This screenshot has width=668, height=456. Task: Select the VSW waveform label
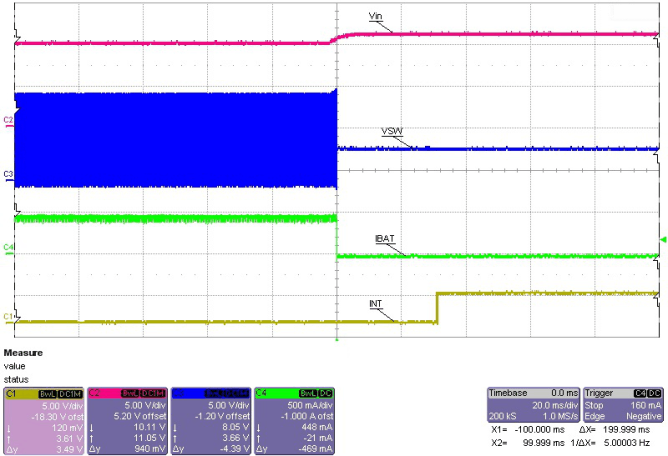click(393, 132)
